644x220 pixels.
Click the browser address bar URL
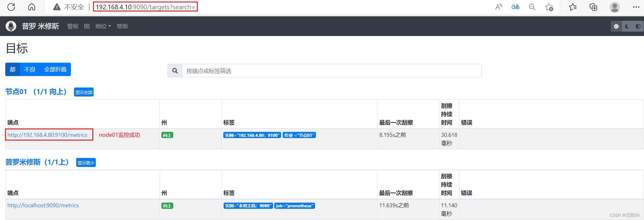click(145, 7)
